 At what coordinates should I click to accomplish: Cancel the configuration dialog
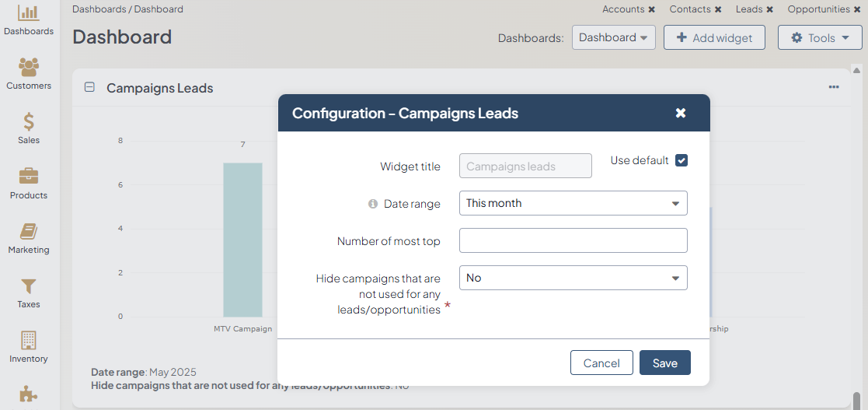point(601,363)
